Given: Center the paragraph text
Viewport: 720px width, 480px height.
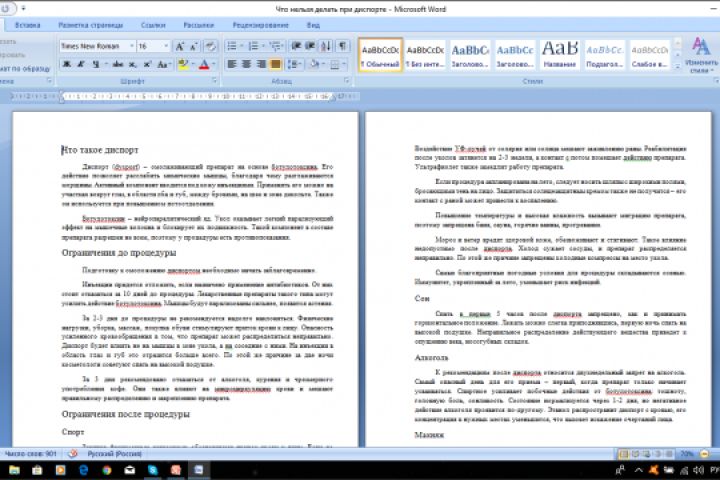Looking at the screenshot, I should tap(247, 65).
